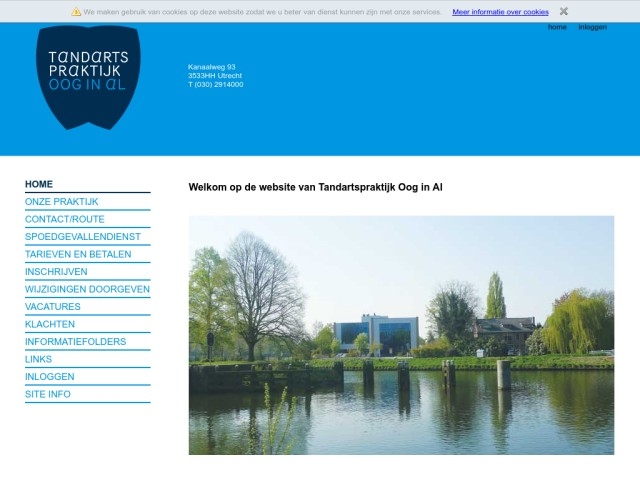The image size is (640, 480).
Task: Open SITE INFO from the sidebar
Action: point(48,394)
